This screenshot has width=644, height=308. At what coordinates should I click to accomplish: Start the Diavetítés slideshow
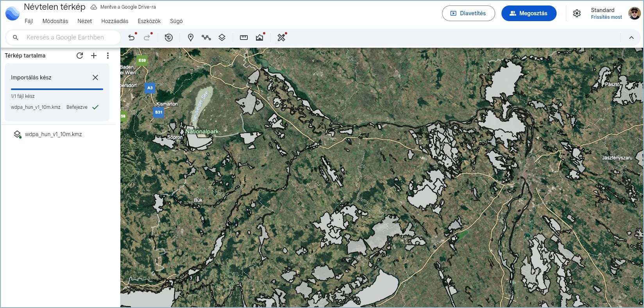click(x=469, y=13)
